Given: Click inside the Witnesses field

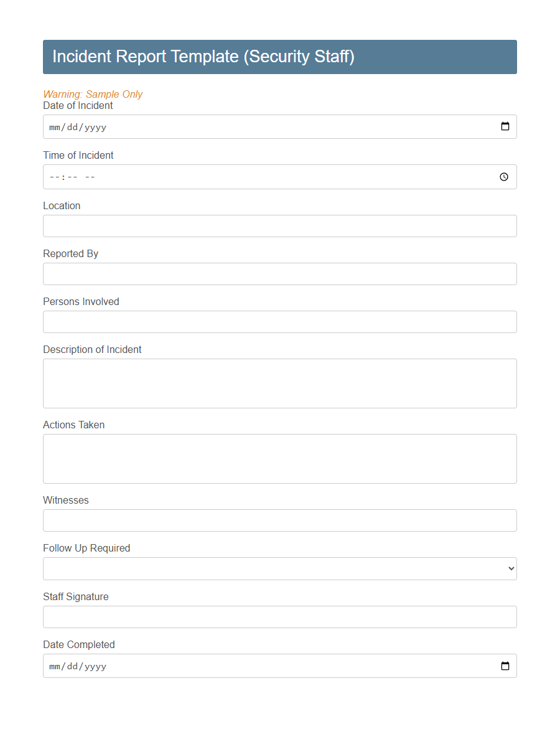Looking at the screenshot, I should pos(279,520).
